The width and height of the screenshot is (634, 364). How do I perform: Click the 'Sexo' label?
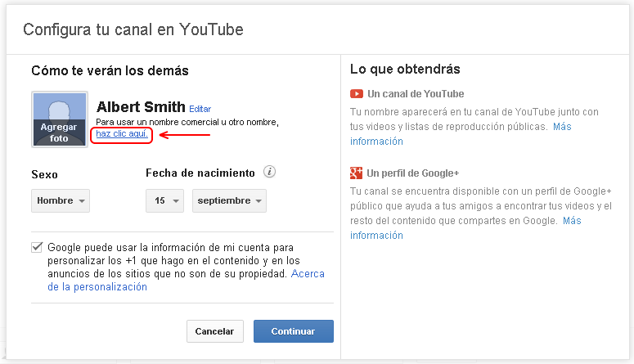pyautogui.click(x=44, y=174)
